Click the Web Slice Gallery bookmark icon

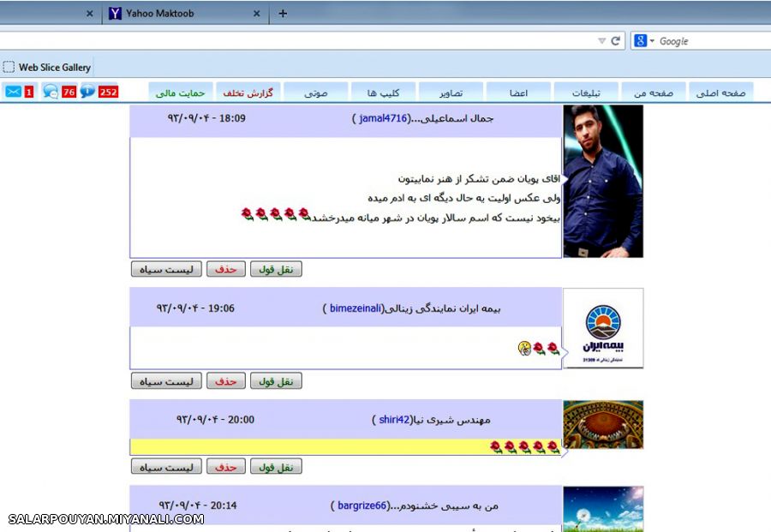point(9,67)
